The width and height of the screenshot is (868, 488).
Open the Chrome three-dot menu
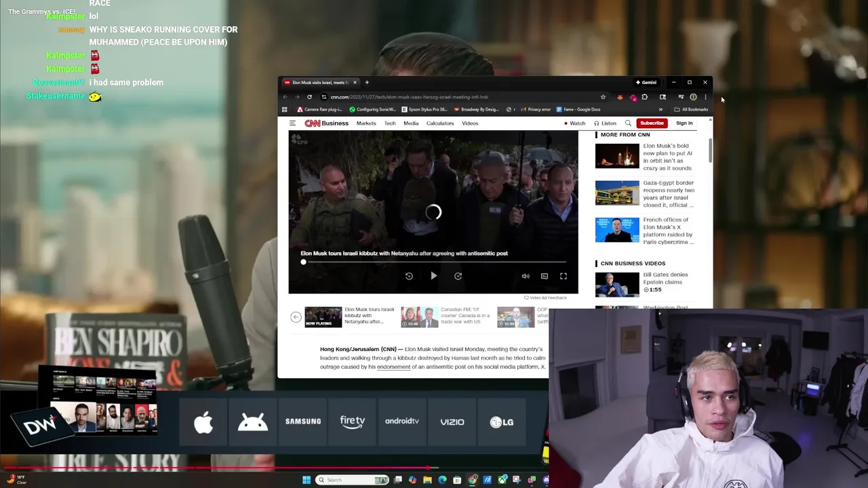click(705, 97)
